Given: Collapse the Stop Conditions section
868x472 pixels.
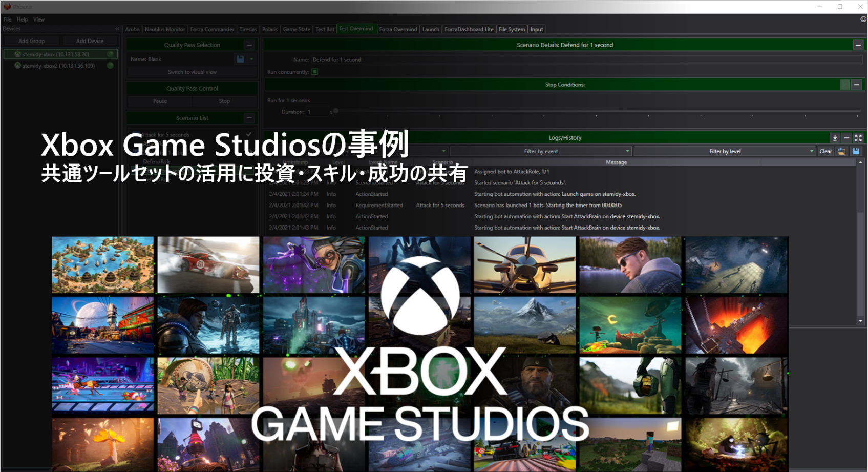Looking at the screenshot, I should pyautogui.click(x=856, y=85).
